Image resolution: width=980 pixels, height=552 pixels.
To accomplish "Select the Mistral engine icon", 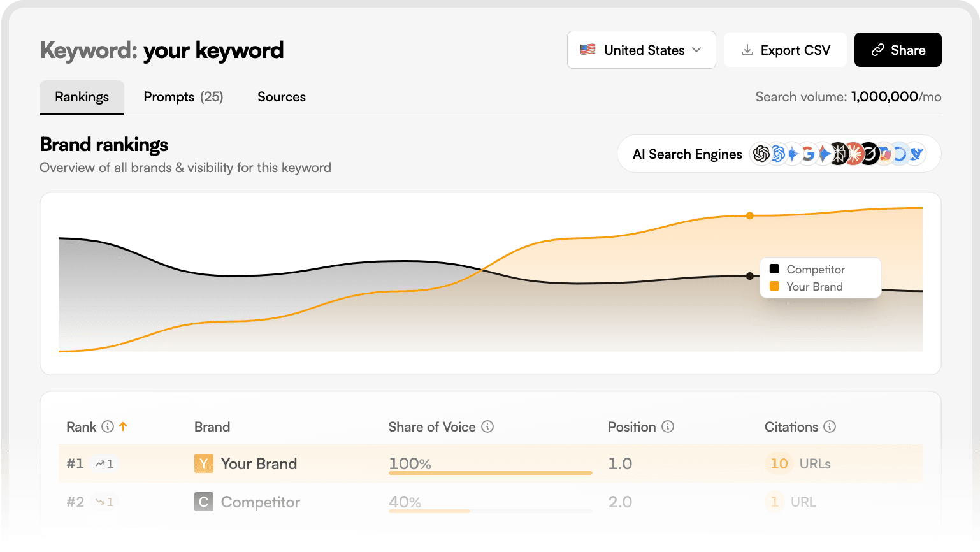I will pos(884,154).
